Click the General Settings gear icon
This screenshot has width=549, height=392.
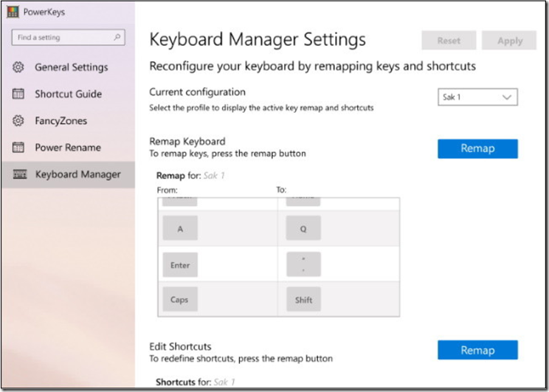tap(19, 67)
